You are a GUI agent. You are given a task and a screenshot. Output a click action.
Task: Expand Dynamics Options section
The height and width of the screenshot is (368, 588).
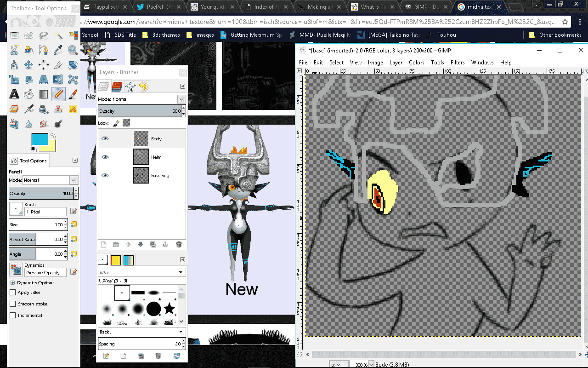tap(12, 283)
